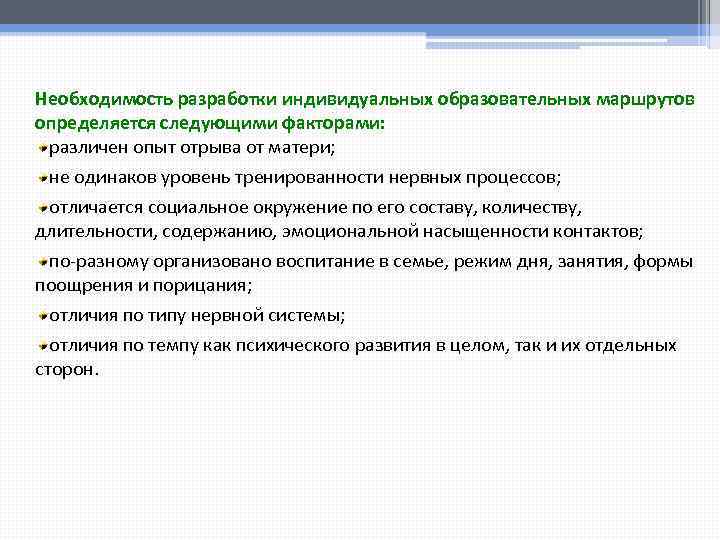The image size is (720, 540).
Task: Click the bullet beside 'отличия по темпу'
Action: pos(43,346)
